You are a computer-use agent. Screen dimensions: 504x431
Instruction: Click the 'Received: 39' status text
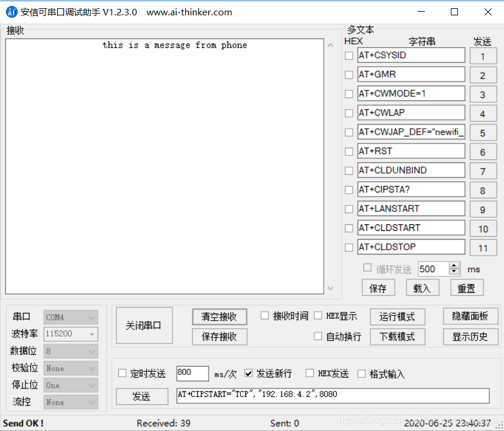point(164,423)
